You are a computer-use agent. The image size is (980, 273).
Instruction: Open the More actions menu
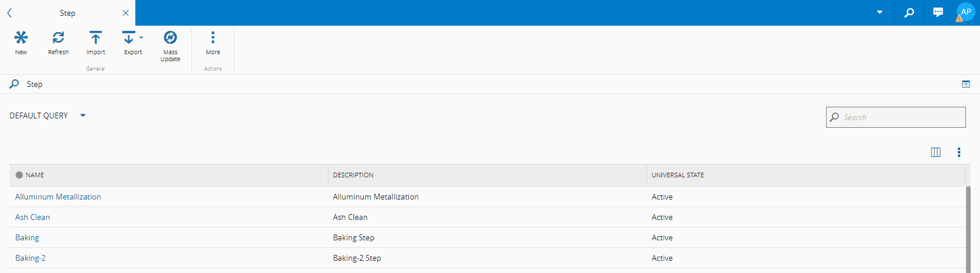click(213, 38)
